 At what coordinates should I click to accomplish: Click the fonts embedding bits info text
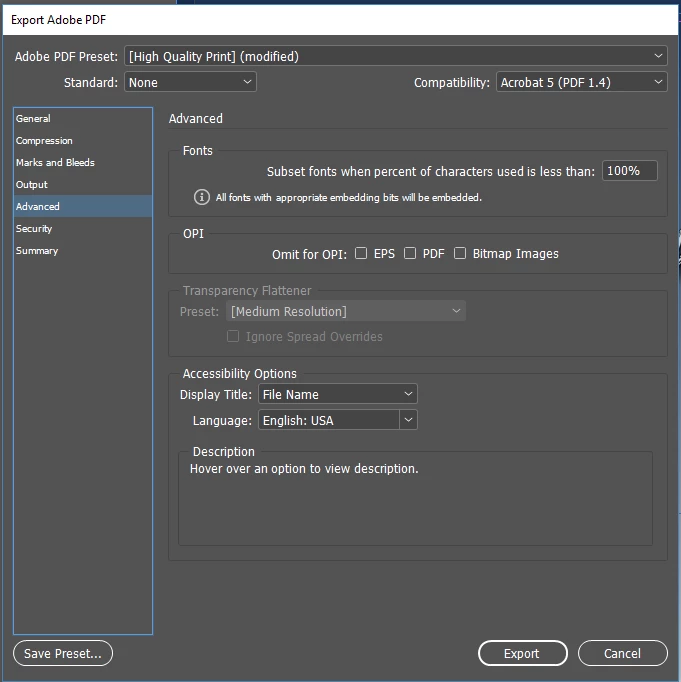pos(349,197)
